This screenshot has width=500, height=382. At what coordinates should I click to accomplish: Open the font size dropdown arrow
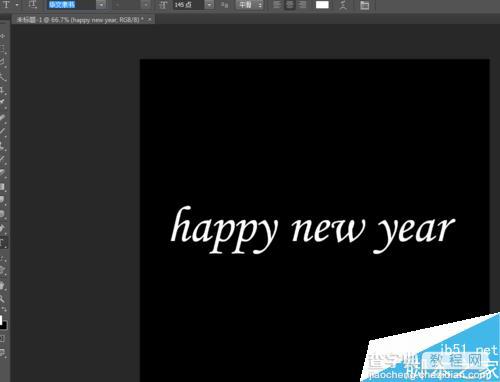click(209, 5)
